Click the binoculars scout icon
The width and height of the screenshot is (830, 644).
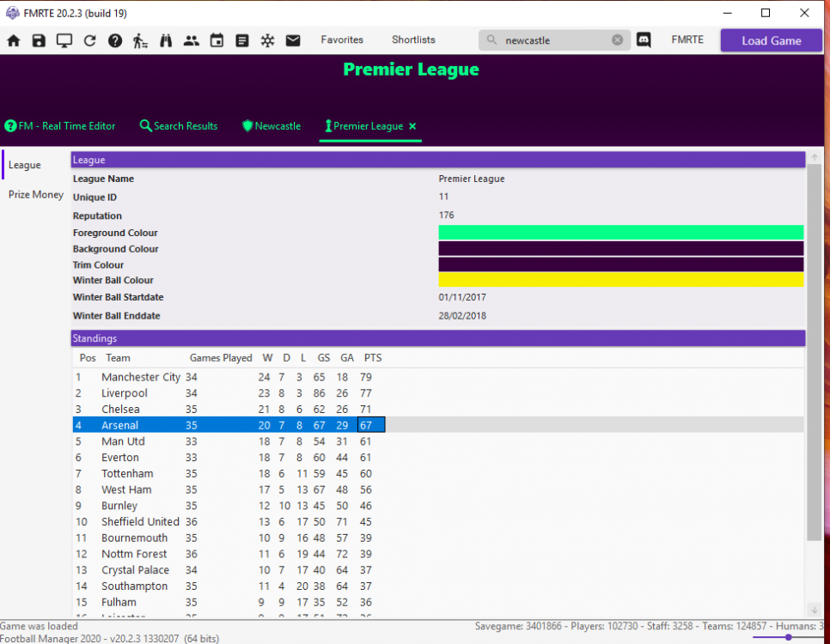(166, 40)
